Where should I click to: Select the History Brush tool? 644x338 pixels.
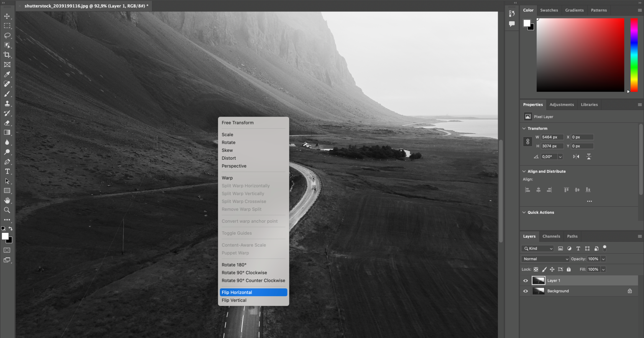[7, 113]
